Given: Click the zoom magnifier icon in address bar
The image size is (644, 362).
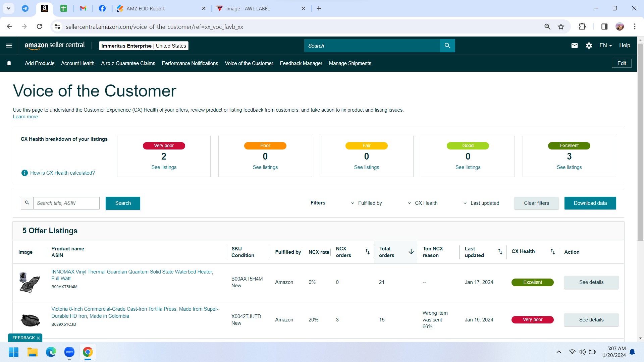Looking at the screenshot, I should click(x=547, y=26).
